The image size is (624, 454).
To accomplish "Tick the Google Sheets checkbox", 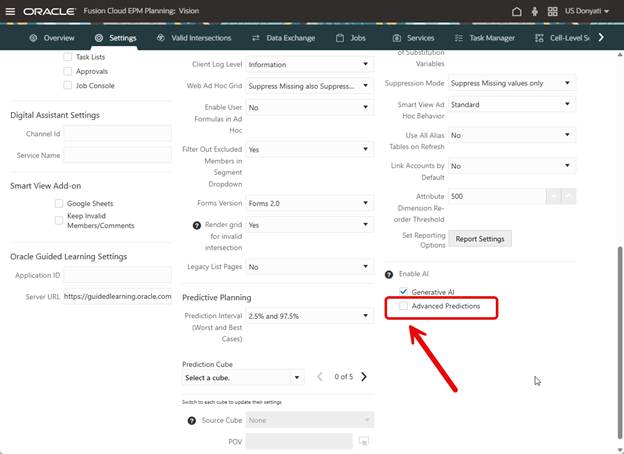I will pos(60,203).
